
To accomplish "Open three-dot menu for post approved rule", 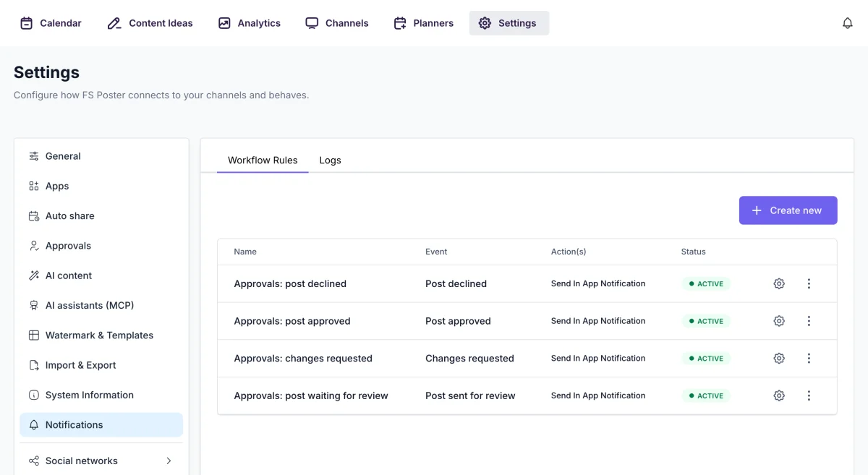I will 809,321.
